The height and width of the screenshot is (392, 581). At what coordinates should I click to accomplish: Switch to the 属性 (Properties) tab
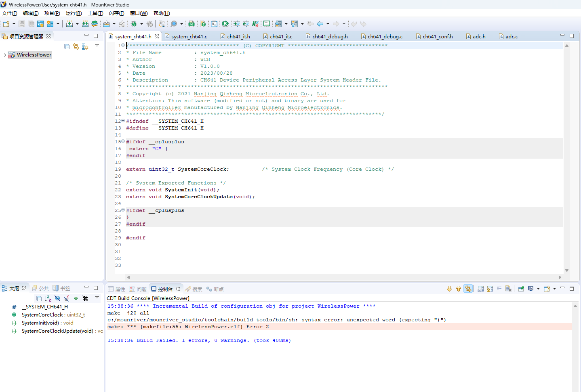coord(117,289)
